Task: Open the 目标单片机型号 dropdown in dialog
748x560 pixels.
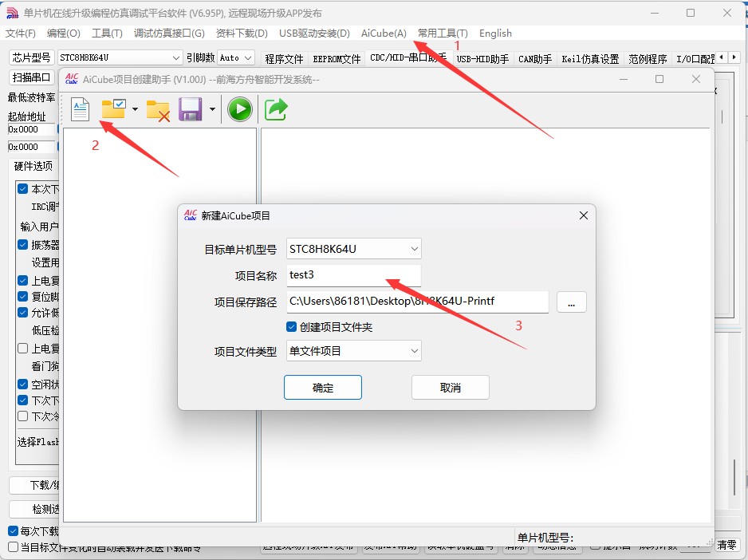Action: click(414, 249)
